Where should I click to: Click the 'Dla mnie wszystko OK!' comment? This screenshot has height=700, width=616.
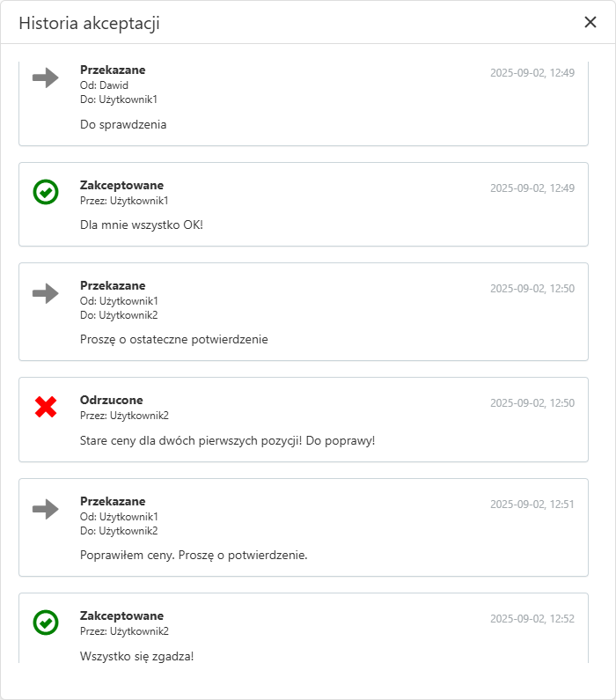tap(142, 225)
